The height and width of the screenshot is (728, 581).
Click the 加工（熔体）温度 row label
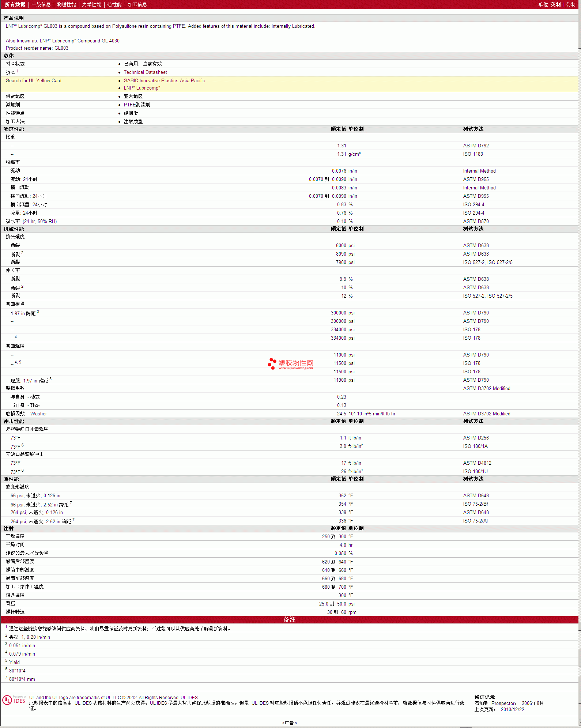tap(24, 586)
